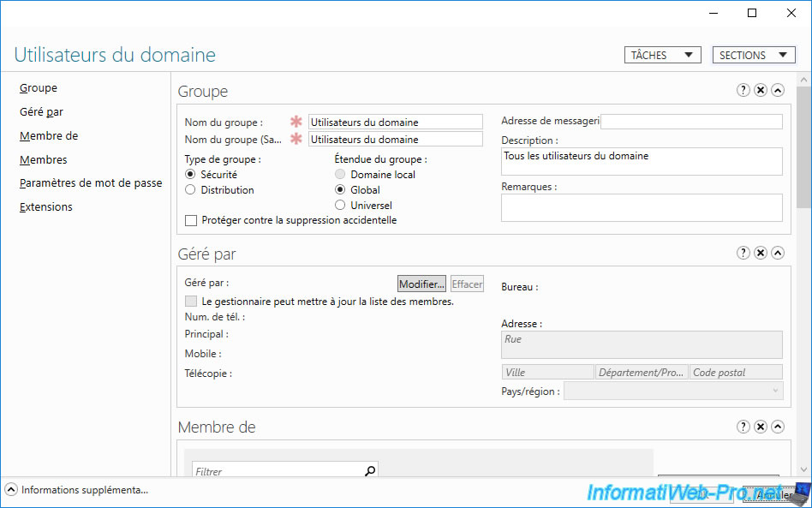The height and width of the screenshot is (508, 812).
Task: Go to Paramètres de mot de passe
Action: [x=91, y=183]
